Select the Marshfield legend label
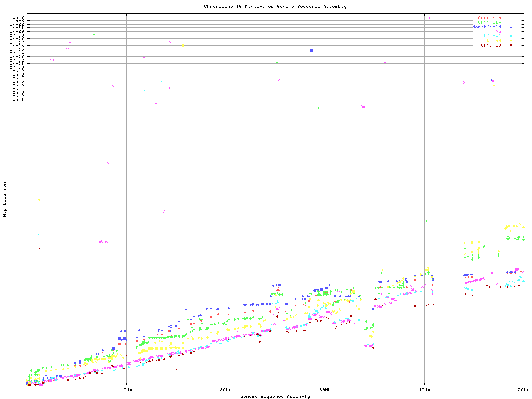Image resolution: width=532 pixels, height=399 pixels. tap(486, 27)
